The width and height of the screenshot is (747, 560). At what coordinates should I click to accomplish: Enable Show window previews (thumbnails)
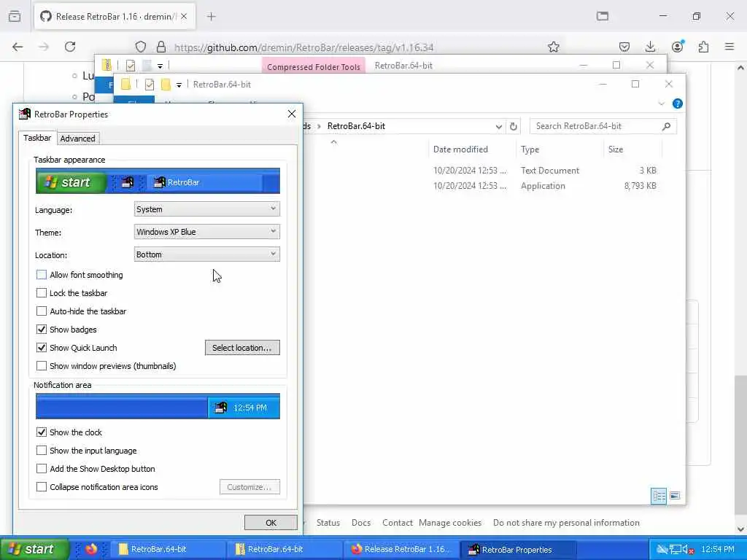42,366
